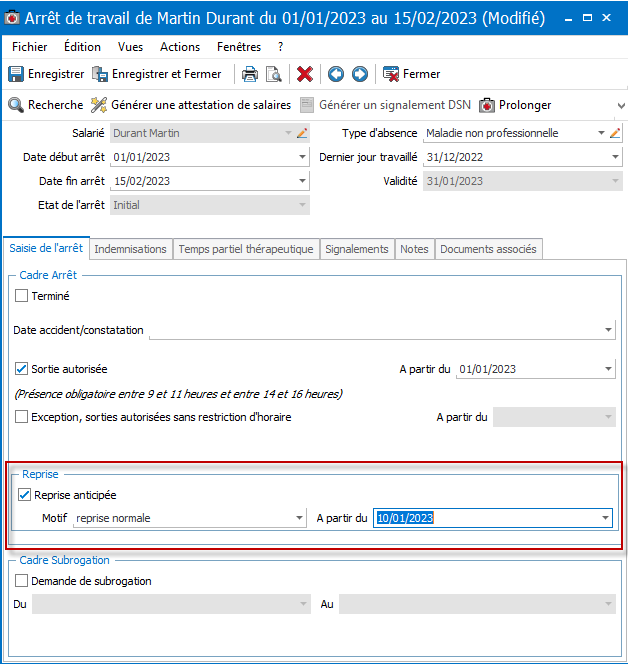Open the Actions menu
This screenshot has height=664, width=628.
[x=180, y=47]
